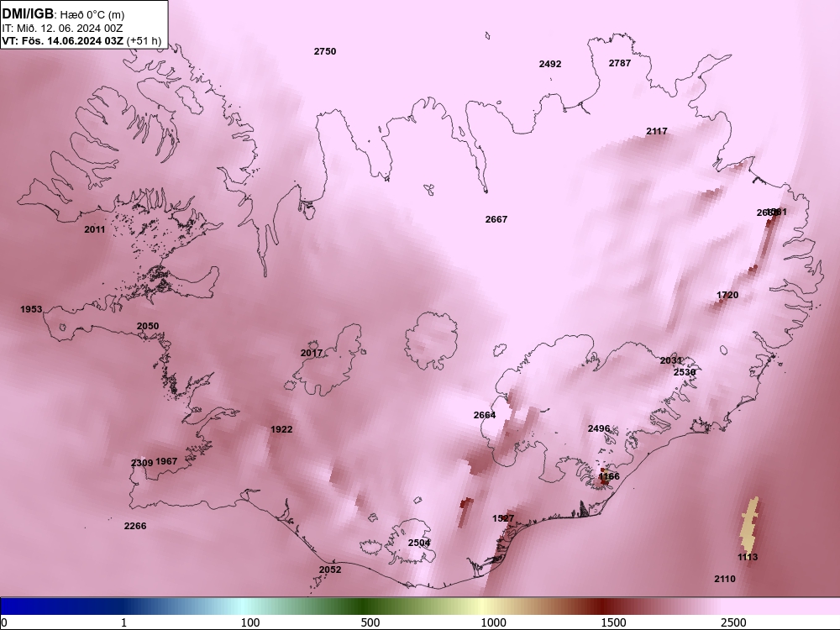Click the 1500 tick on color scale
Screen dimensions: 840x630
point(613,622)
